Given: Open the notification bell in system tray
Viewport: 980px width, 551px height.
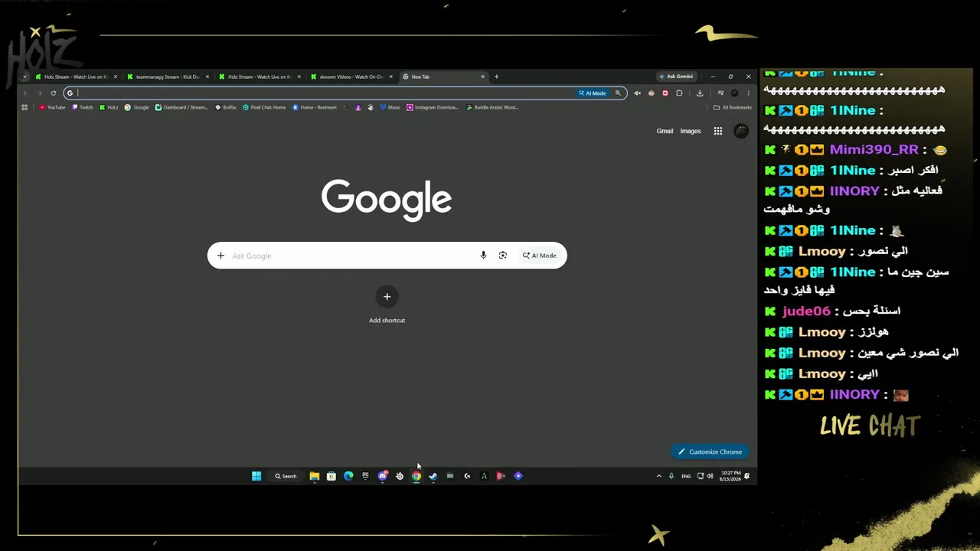Looking at the screenshot, I should pyautogui.click(x=746, y=476).
